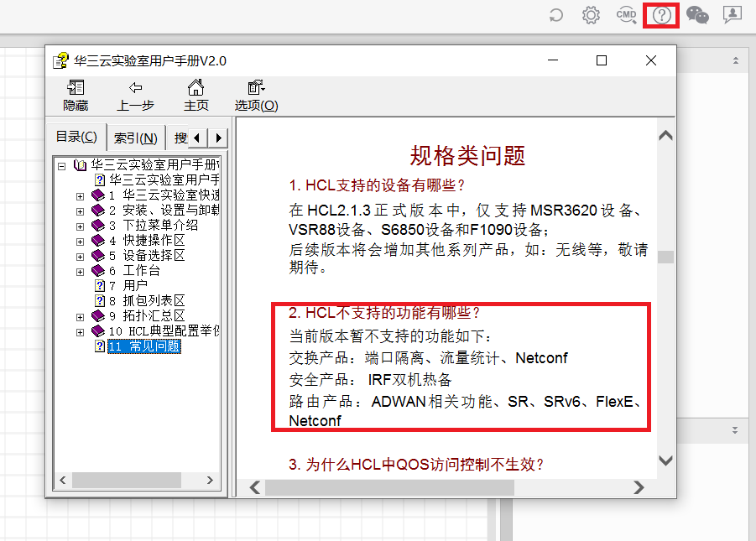Image resolution: width=756 pixels, height=541 pixels.
Task: Click purple book icon for chapter 6
Action: (x=98, y=270)
